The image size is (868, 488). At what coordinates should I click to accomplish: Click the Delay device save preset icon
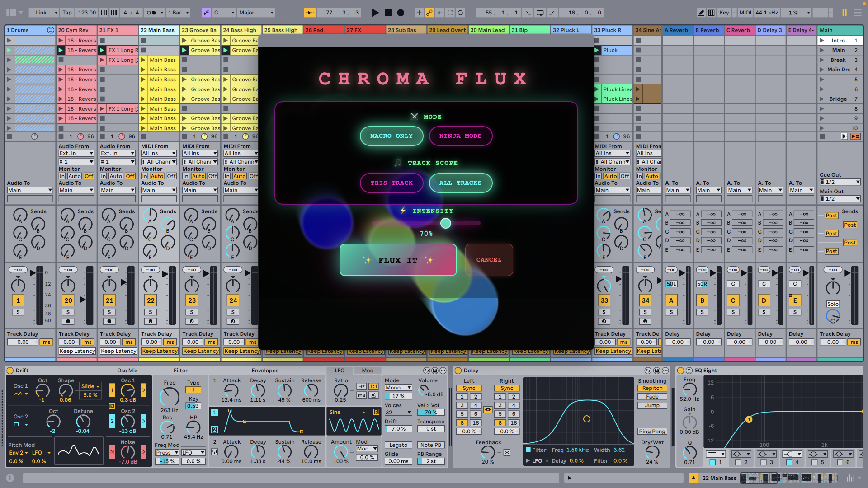[x=656, y=371]
